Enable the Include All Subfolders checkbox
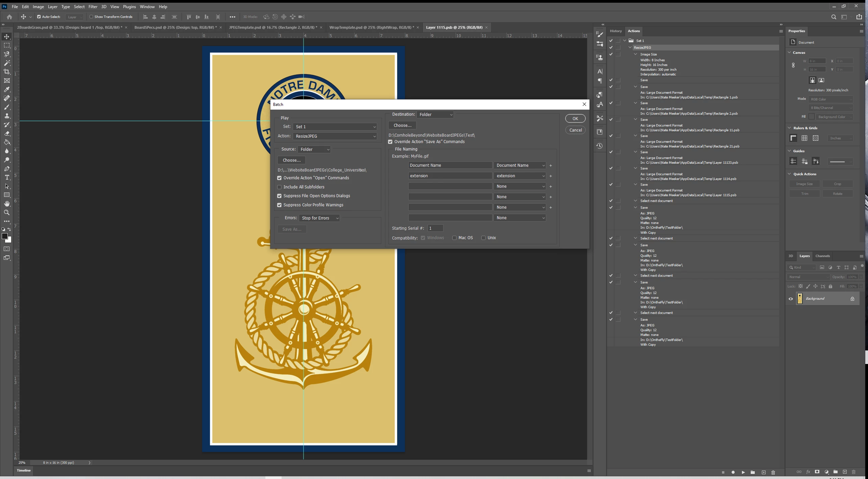 pos(280,187)
